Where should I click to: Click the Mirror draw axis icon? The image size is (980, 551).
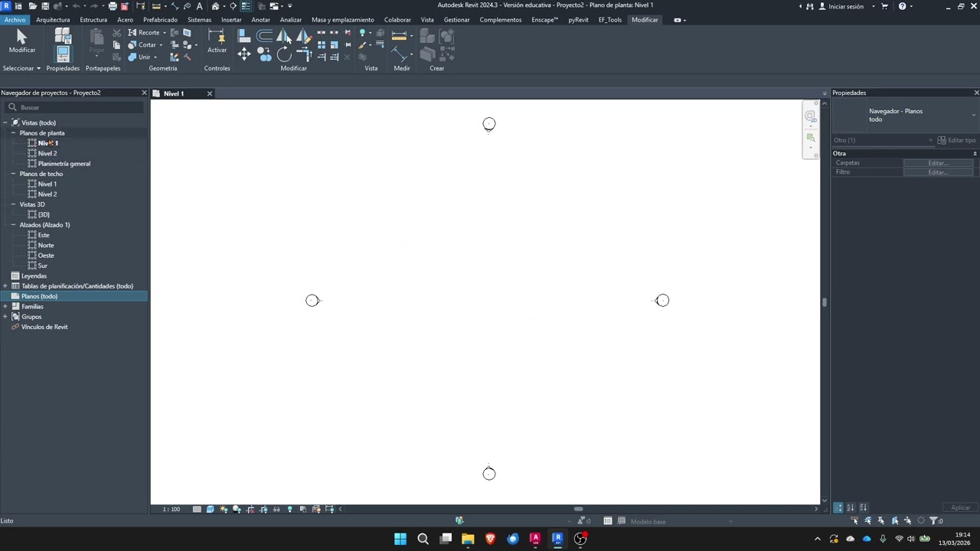(x=304, y=35)
